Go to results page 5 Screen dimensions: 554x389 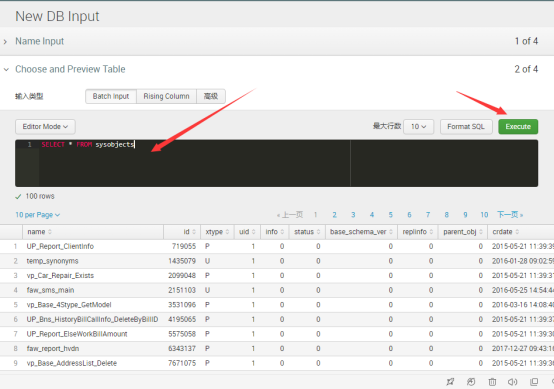click(x=390, y=215)
